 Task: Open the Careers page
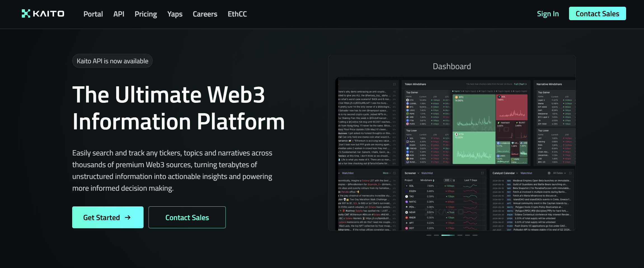pos(205,14)
